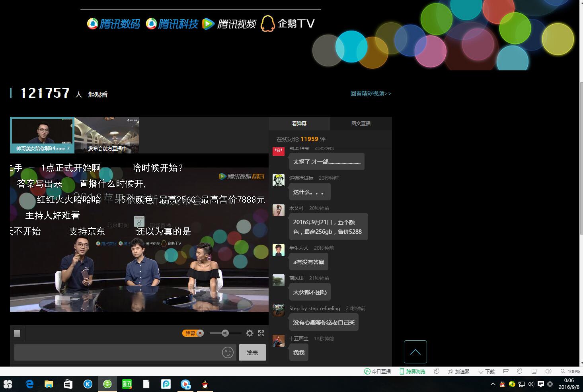Image resolution: width=583 pixels, height=392 pixels.
Task: Click the 发表 submit button
Action: (x=252, y=353)
